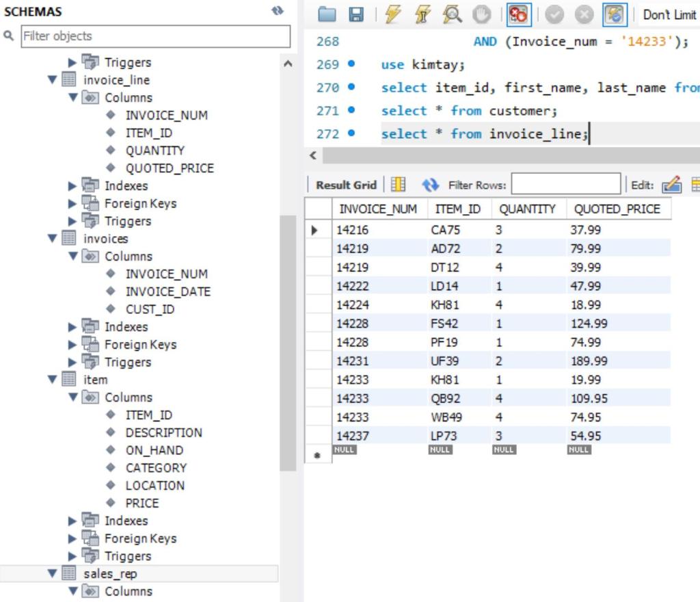This screenshot has height=602, width=700.
Task: Save the SQL script with the disk icon
Action: pyautogui.click(x=355, y=15)
